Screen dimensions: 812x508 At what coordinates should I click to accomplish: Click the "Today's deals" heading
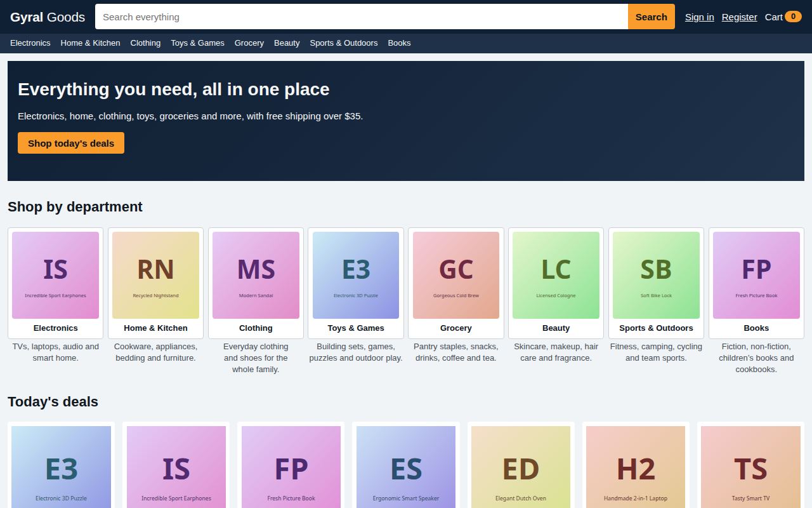pyautogui.click(x=53, y=402)
